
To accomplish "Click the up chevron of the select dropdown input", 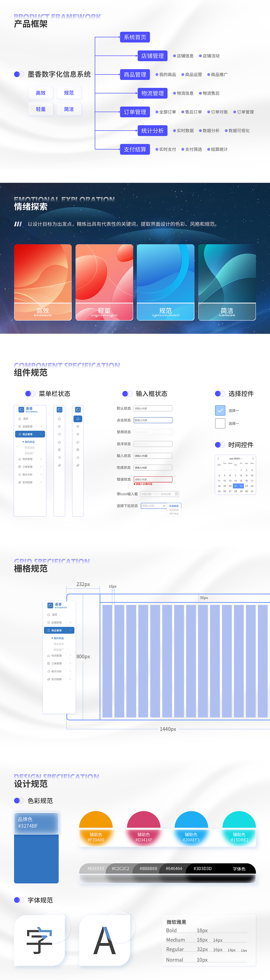I will pyautogui.click(x=164, y=506).
